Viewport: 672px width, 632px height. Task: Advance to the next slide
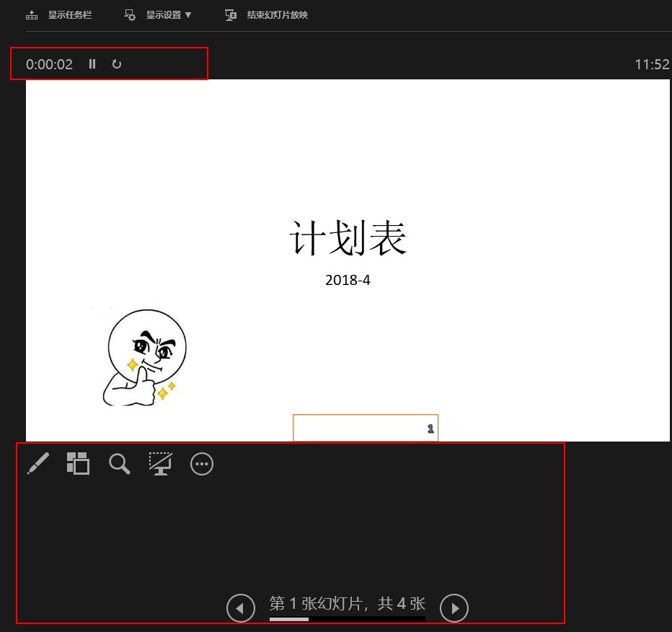pyautogui.click(x=454, y=608)
